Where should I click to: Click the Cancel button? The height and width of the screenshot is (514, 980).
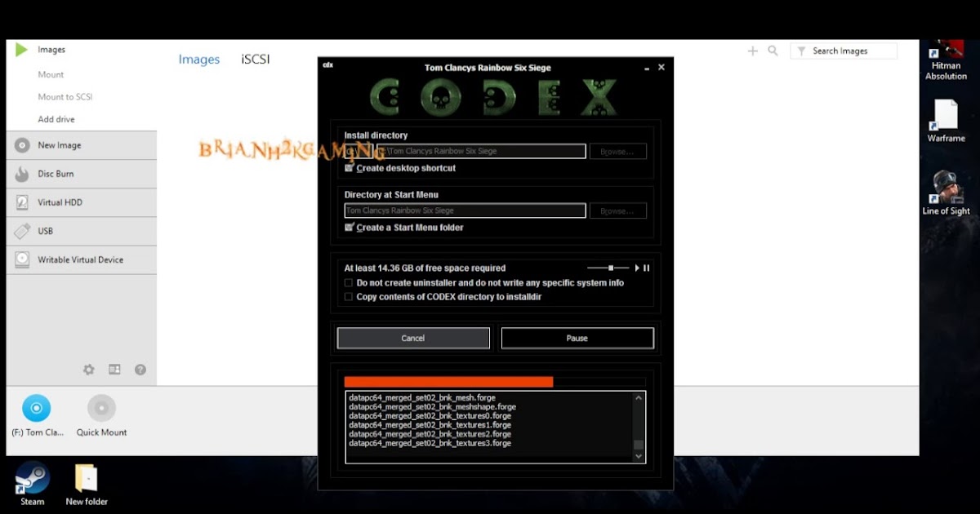(x=413, y=338)
